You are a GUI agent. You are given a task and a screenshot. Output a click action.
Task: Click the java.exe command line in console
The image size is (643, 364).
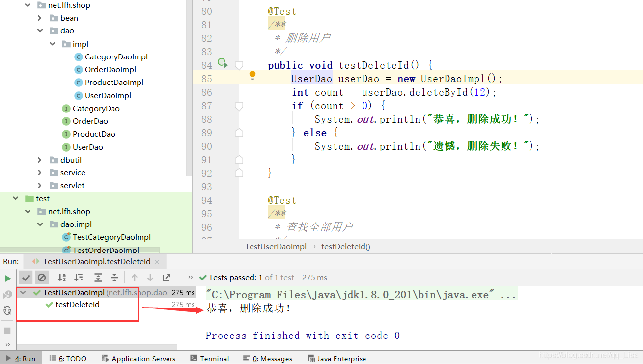pyautogui.click(x=361, y=295)
